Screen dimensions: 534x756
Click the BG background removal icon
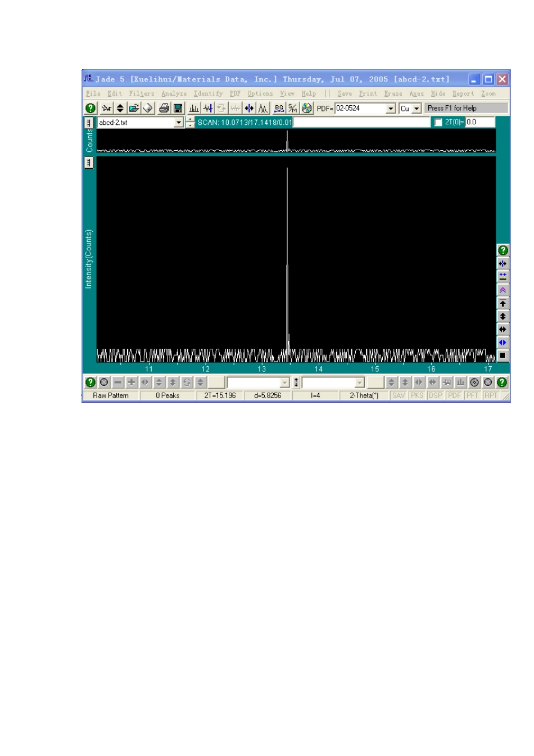pyautogui.click(x=279, y=108)
